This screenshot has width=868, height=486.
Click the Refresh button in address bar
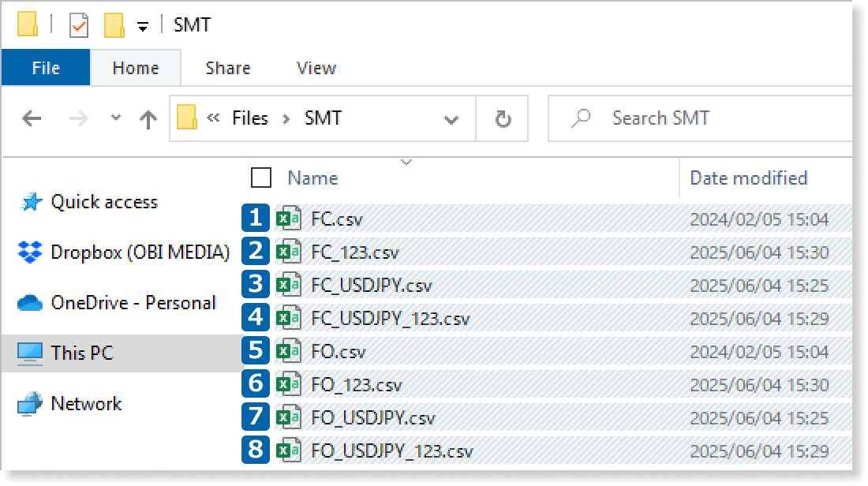[503, 119]
